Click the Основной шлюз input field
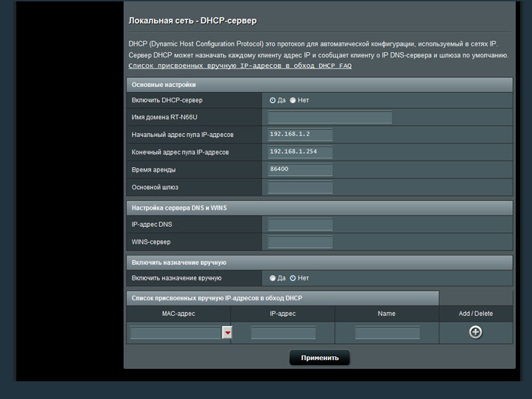Viewport: 532px width, 399px height. 300,188
